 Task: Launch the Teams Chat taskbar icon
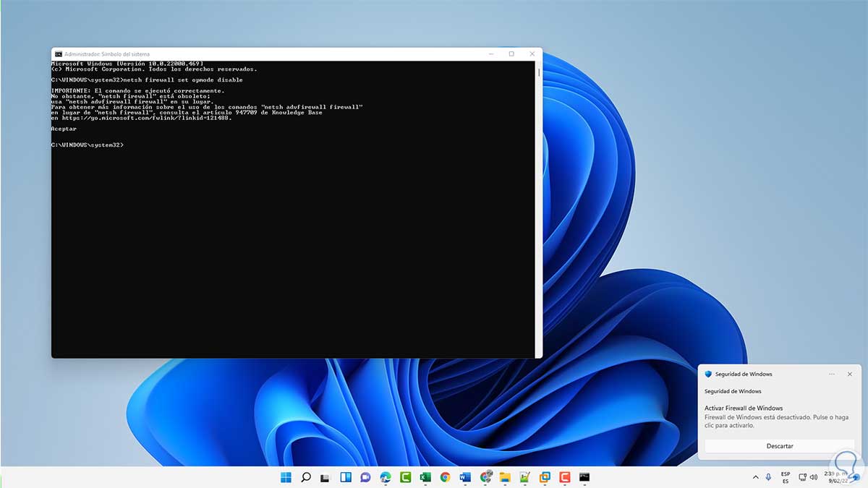click(x=365, y=477)
